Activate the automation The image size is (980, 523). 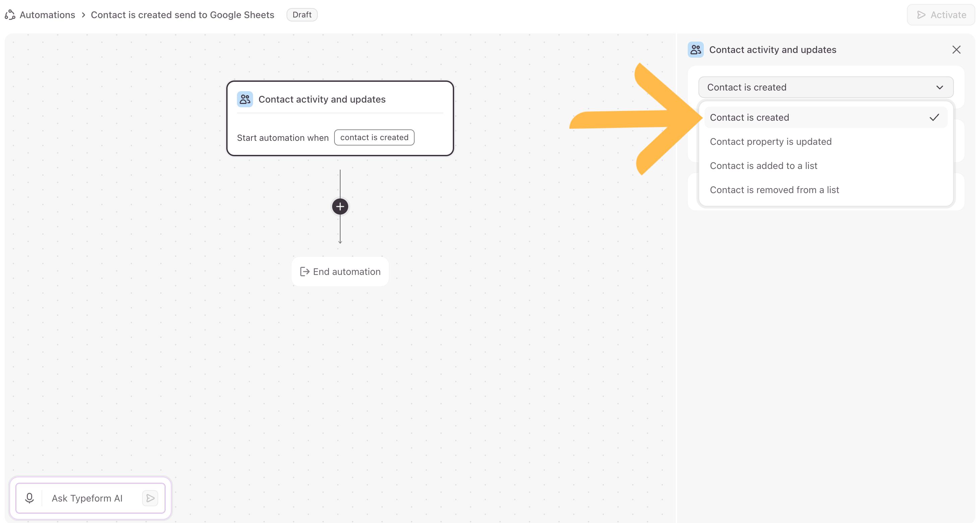941,15
